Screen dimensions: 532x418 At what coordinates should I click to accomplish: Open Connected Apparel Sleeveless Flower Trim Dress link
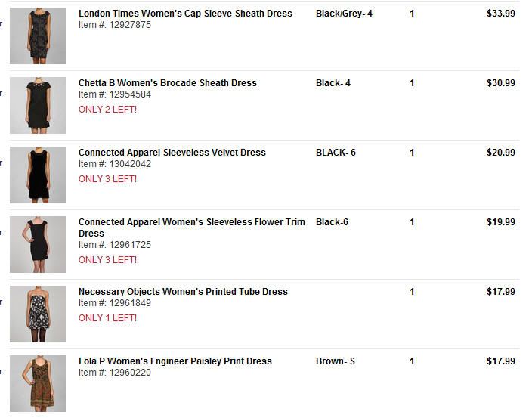[x=192, y=228]
